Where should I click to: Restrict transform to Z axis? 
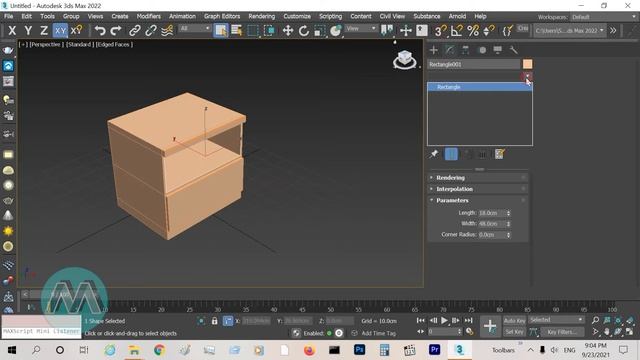click(x=44, y=31)
